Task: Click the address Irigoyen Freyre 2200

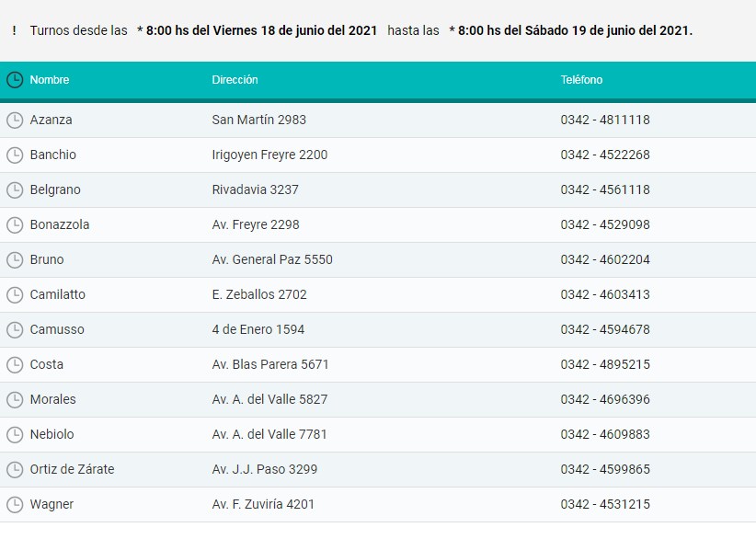Action: [269, 155]
